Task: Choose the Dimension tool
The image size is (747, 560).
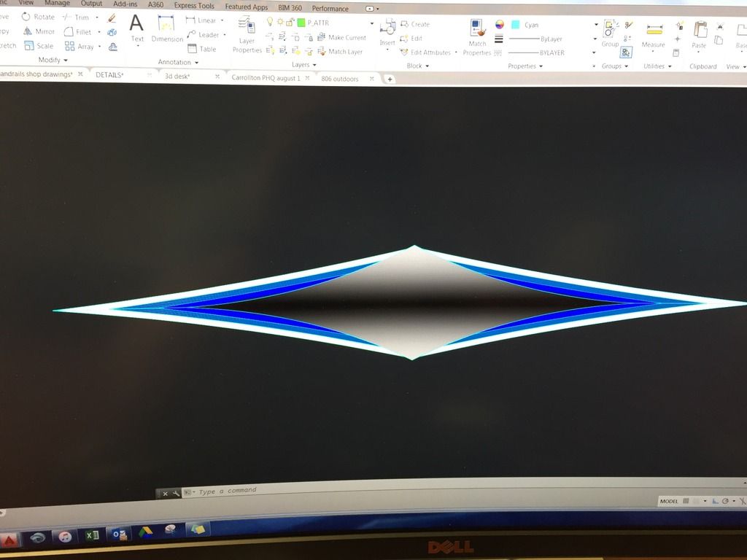Action: [x=167, y=29]
